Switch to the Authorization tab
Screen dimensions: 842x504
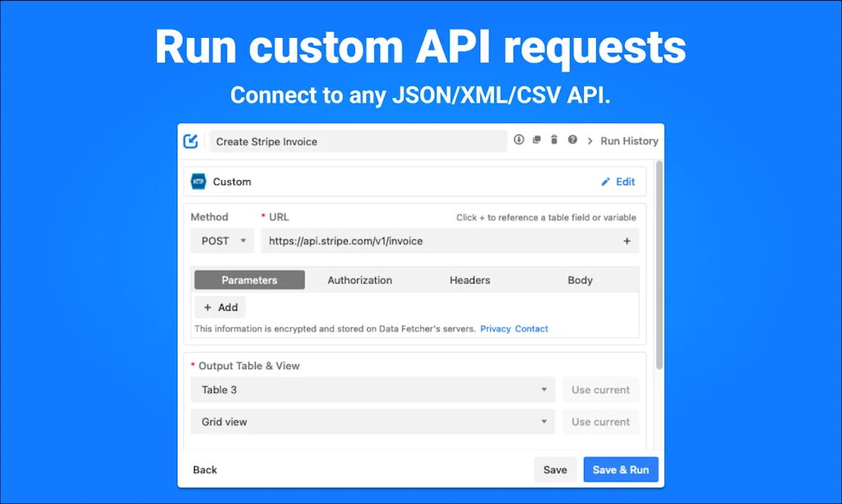pos(359,280)
